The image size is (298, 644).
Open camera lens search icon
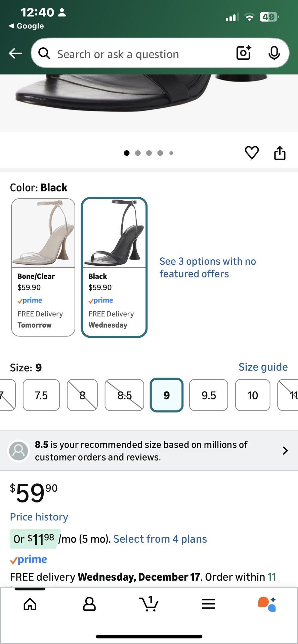pyautogui.click(x=244, y=53)
